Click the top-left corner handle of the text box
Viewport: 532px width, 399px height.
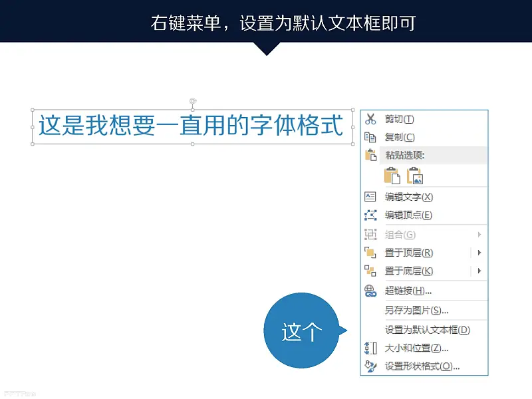tap(33, 110)
